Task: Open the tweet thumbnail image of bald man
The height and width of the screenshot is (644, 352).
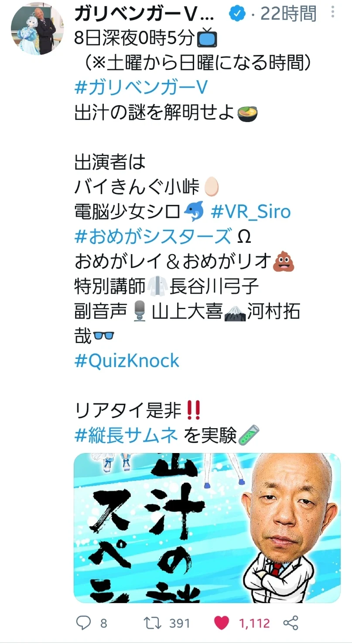Action: click(207, 528)
